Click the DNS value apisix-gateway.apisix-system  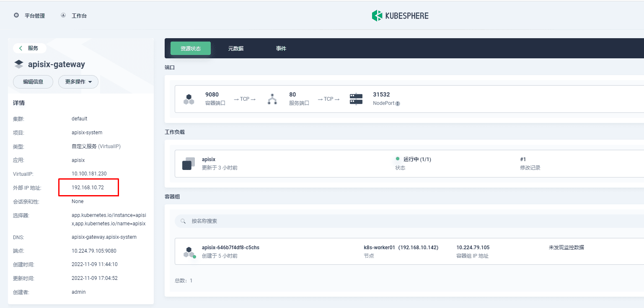tap(104, 237)
